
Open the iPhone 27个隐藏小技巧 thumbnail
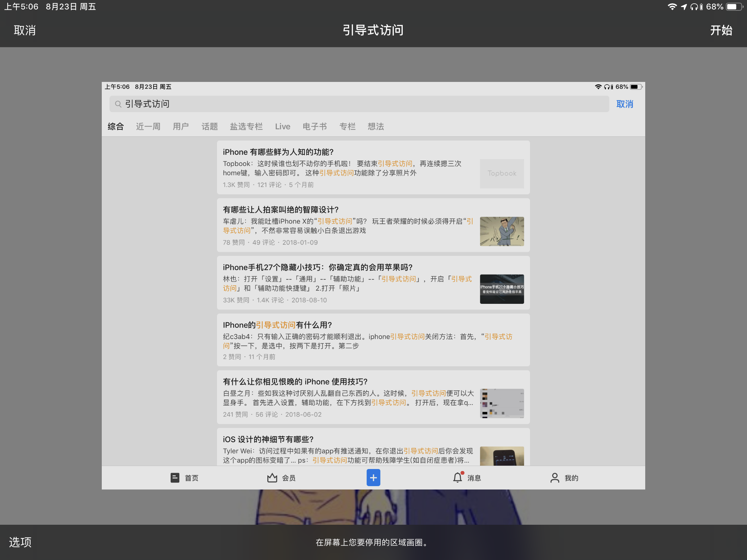501,289
